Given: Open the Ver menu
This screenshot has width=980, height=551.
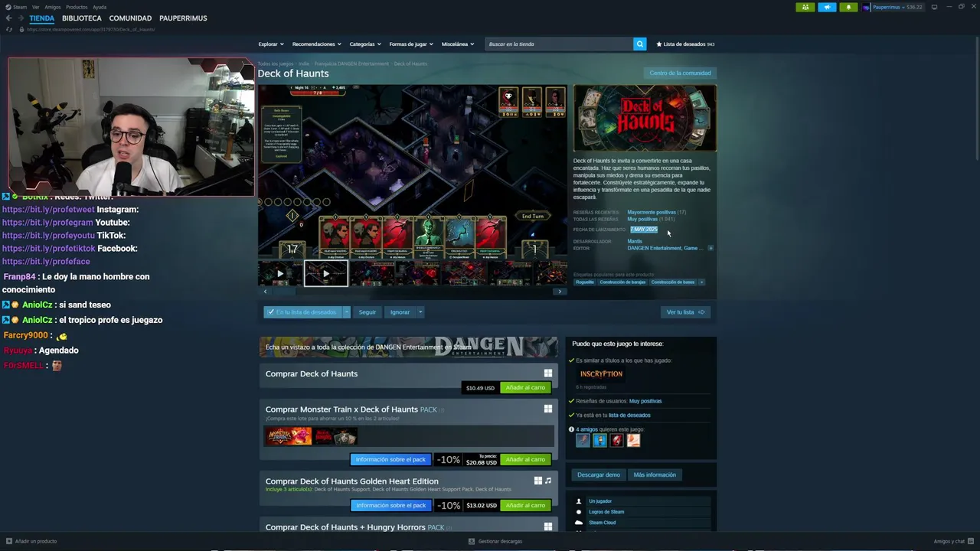Looking at the screenshot, I should tap(35, 7).
